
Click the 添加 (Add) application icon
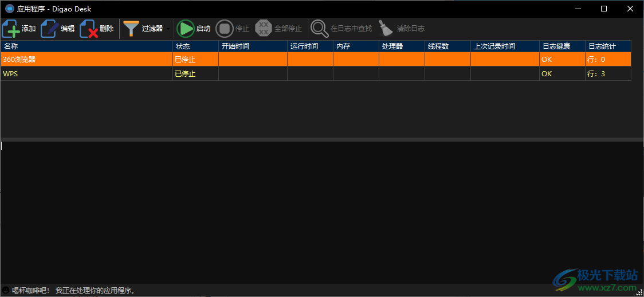(x=11, y=29)
